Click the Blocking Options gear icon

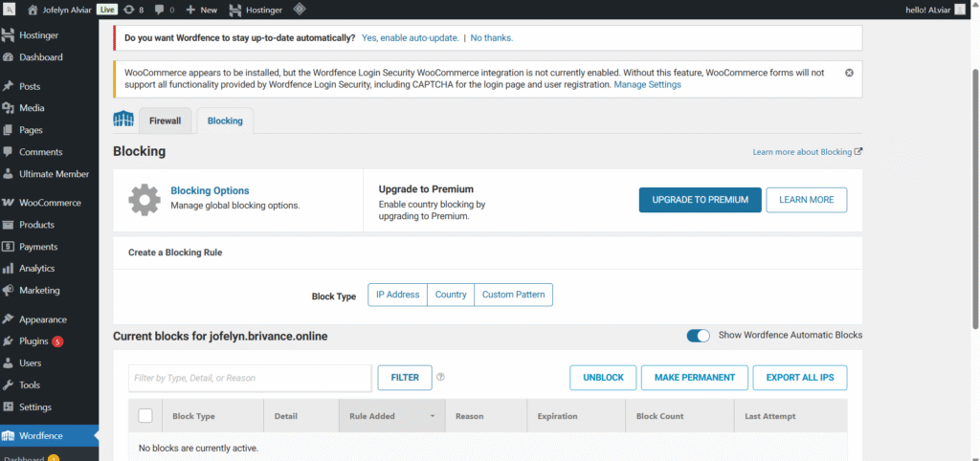coord(145,200)
